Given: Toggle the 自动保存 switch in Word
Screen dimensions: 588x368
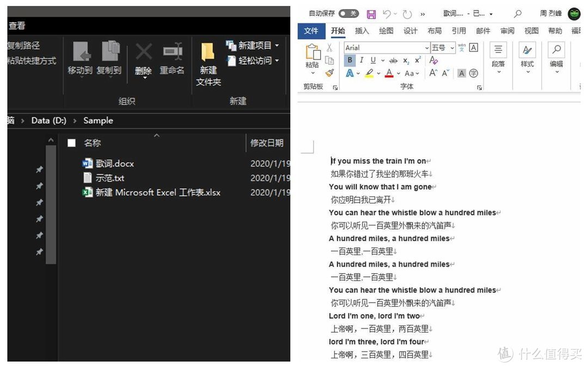Looking at the screenshot, I should pyautogui.click(x=348, y=14).
